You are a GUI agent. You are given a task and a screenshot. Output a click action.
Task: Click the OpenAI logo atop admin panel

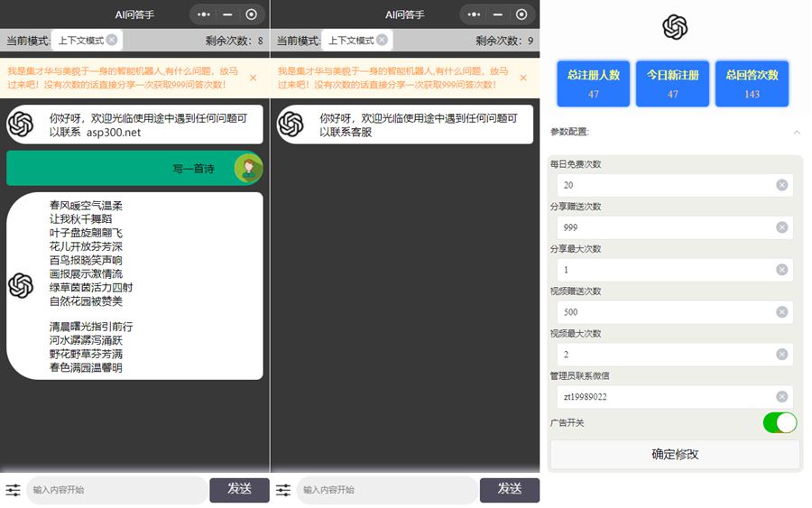675,28
